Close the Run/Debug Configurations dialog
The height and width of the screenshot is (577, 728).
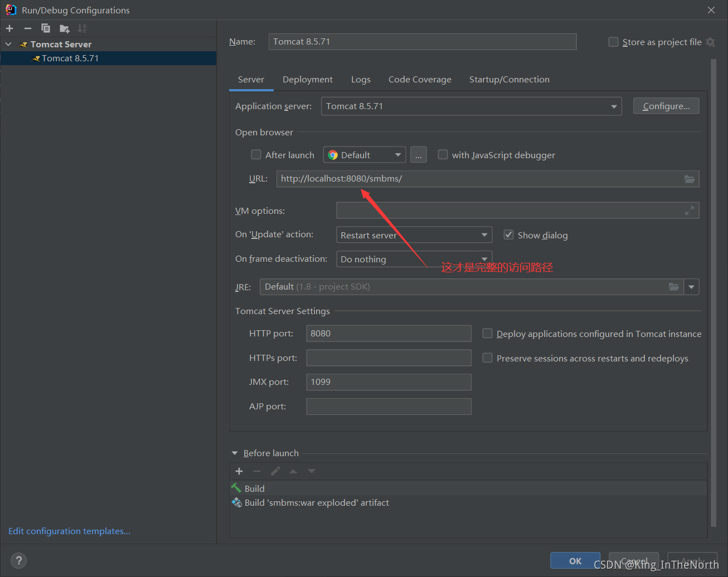(711, 10)
